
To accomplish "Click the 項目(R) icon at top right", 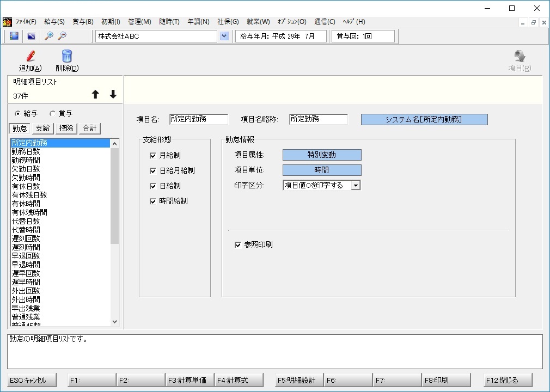I will tap(520, 56).
